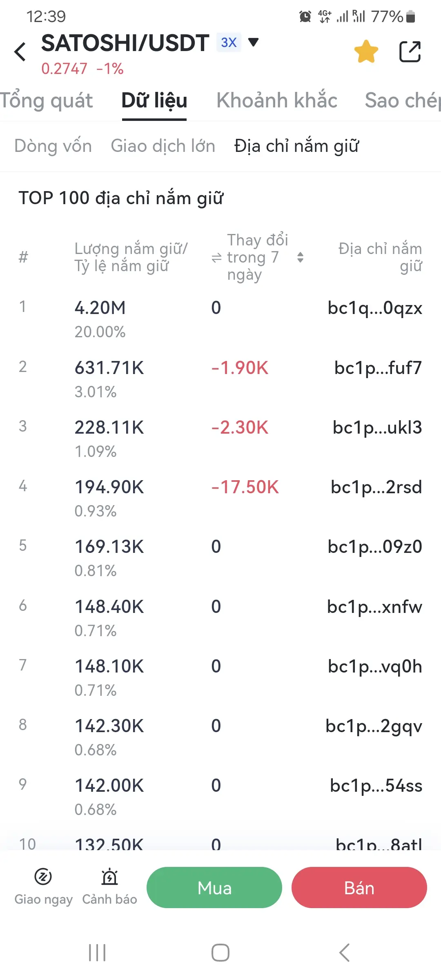Select the Giao dịch lớn sub-tab

pos(163,146)
